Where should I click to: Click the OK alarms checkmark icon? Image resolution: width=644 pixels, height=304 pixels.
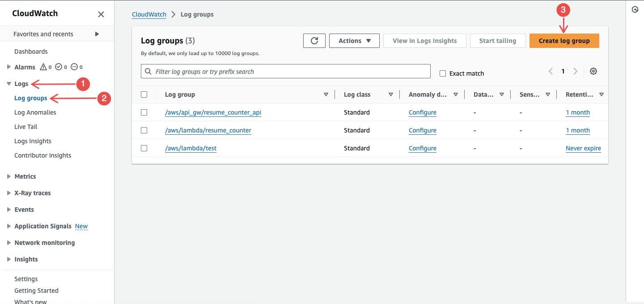(59, 67)
